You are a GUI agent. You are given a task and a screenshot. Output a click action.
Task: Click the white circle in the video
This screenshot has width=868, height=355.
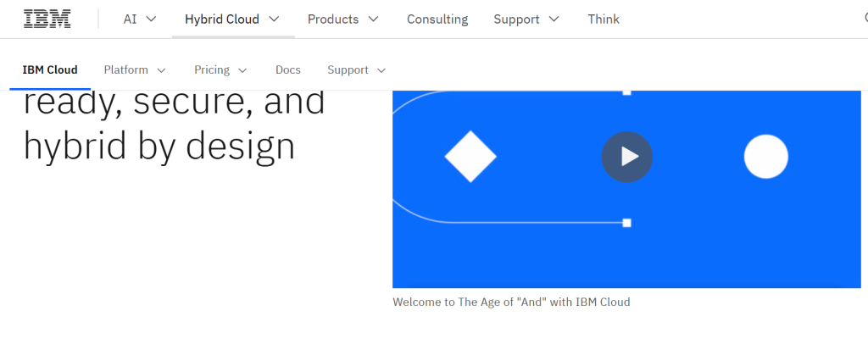point(765,157)
